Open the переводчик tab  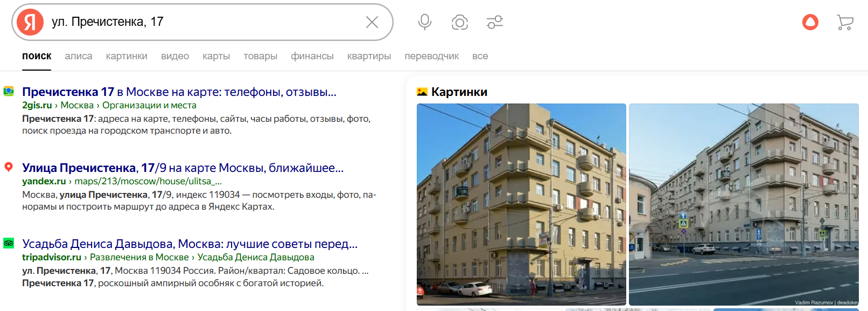[432, 56]
